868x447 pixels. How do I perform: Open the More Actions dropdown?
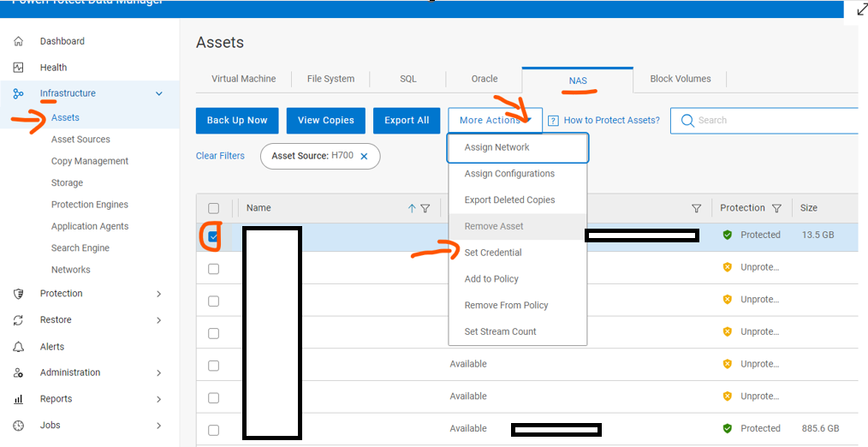click(x=496, y=121)
